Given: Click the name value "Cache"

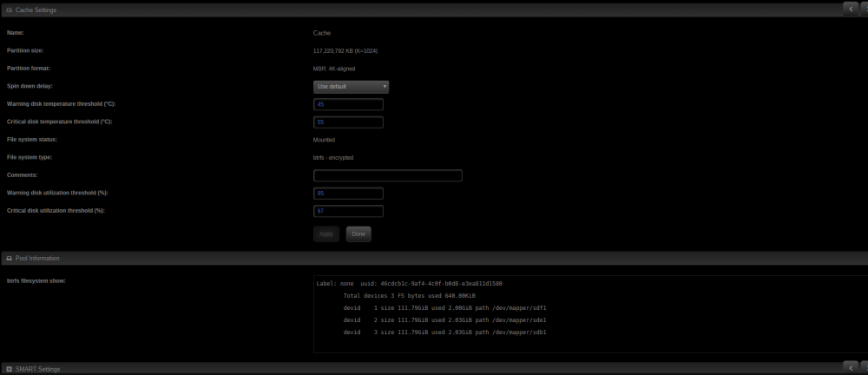Looking at the screenshot, I should 322,33.
